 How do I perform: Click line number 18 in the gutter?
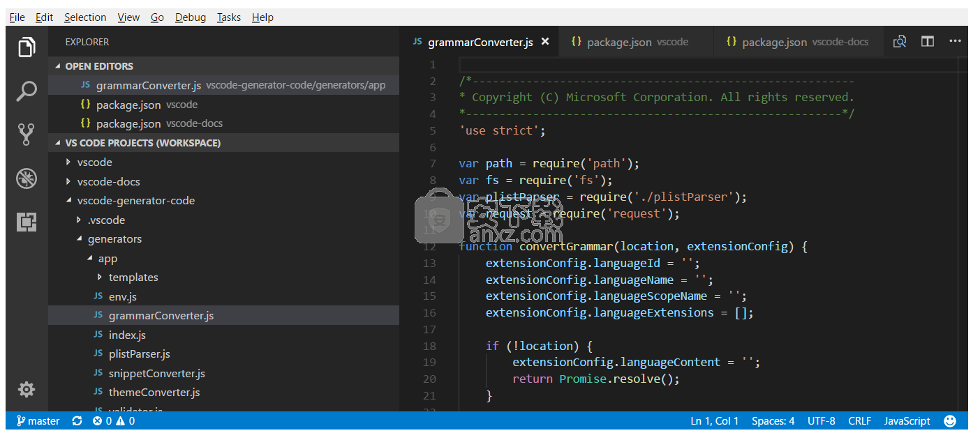tap(429, 346)
